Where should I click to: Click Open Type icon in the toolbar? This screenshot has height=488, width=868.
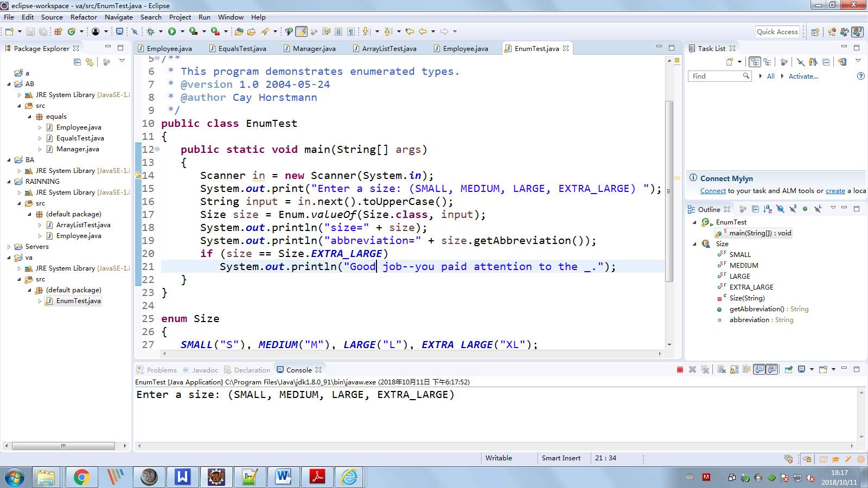pos(239,31)
